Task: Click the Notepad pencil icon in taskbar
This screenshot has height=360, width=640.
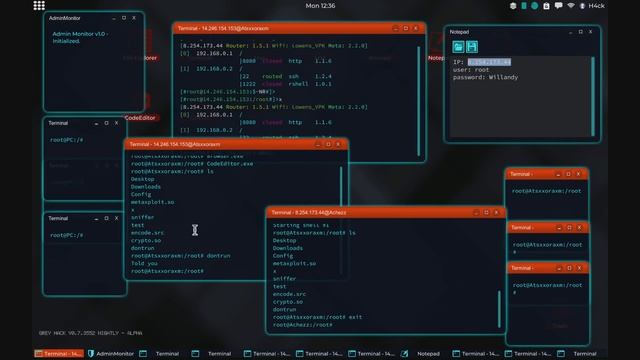Action: click(x=404, y=353)
